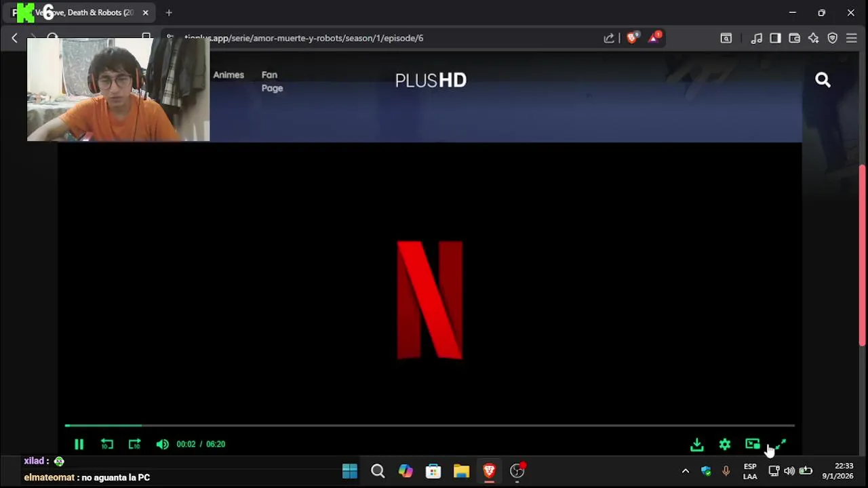Go back with browser back arrow
Viewport: 868px width, 488px height.
tap(14, 38)
